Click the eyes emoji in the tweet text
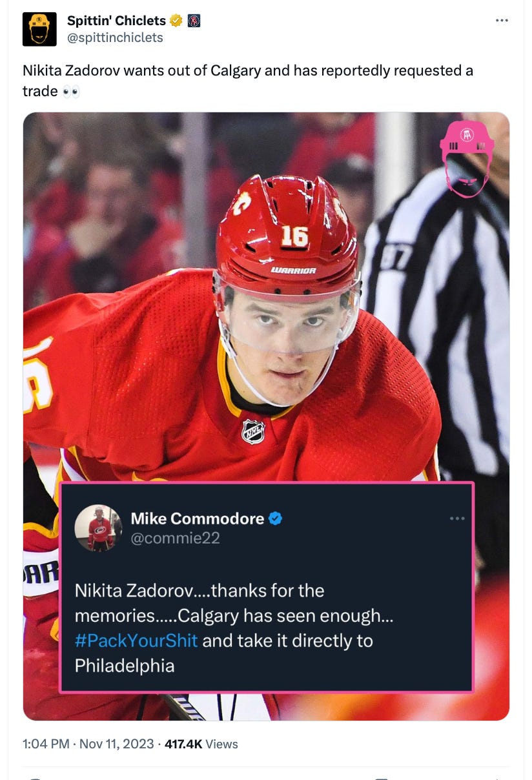Image resolution: width=532 pixels, height=780 pixels. (71, 92)
